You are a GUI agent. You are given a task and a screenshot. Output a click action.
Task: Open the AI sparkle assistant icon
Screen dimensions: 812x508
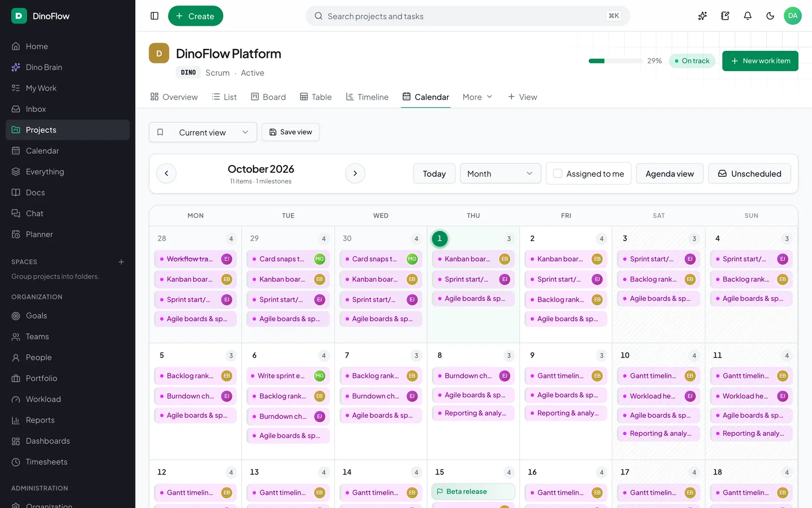702,16
